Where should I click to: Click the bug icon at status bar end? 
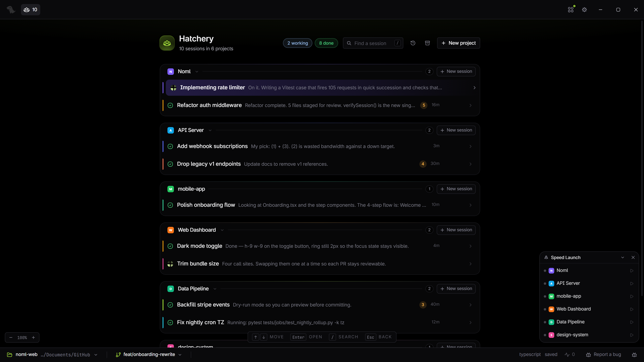coord(634,355)
